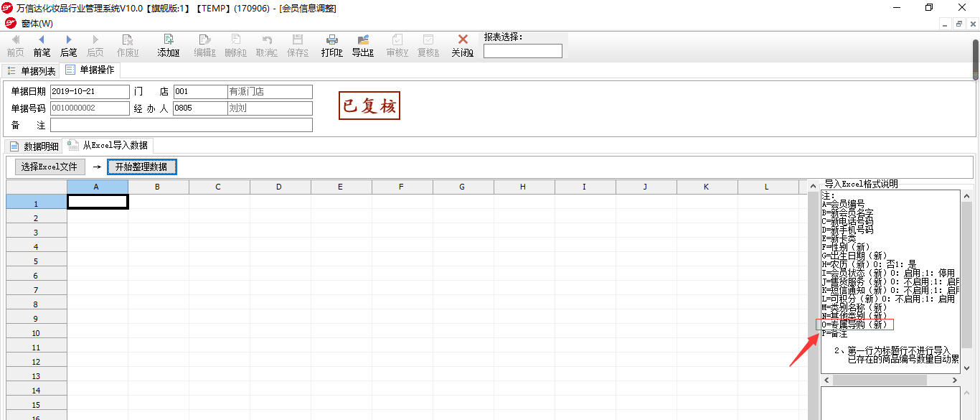
Task: Click the P=备注 note line
Action: tap(834, 334)
